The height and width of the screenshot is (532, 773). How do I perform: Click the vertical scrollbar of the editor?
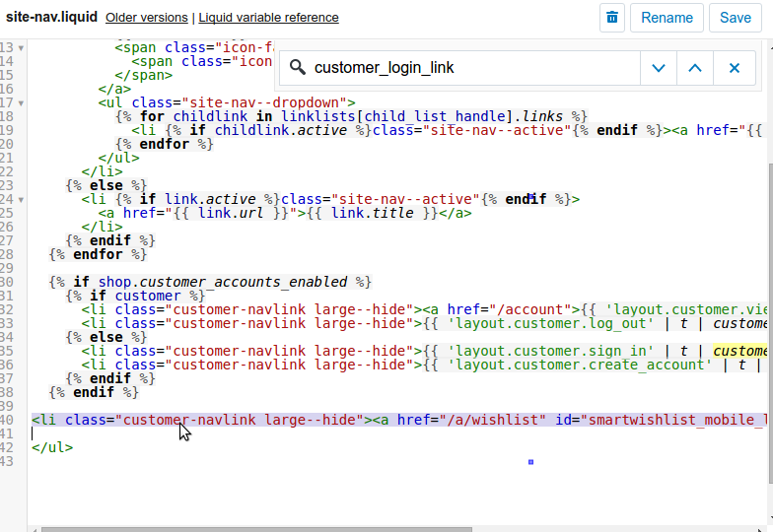tap(770, 323)
